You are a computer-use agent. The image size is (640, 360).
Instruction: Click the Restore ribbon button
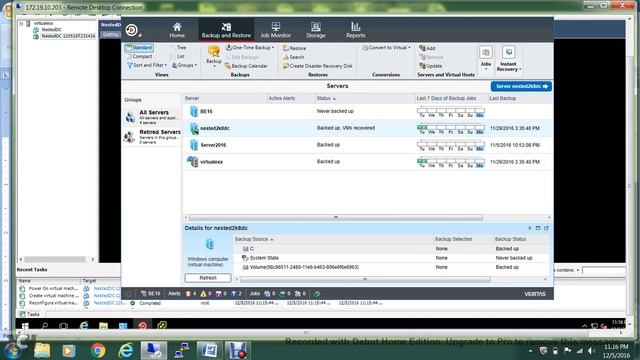[x=294, y=48]
